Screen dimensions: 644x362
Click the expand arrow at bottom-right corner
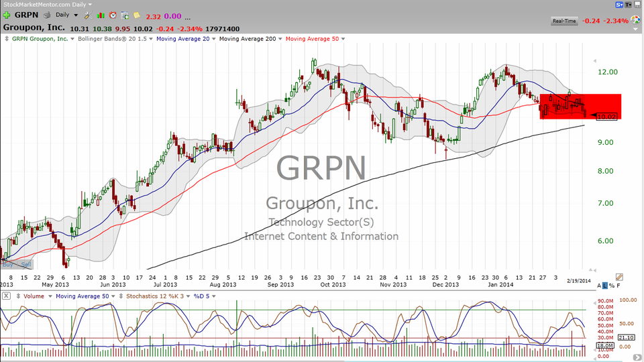coord(637,358)
